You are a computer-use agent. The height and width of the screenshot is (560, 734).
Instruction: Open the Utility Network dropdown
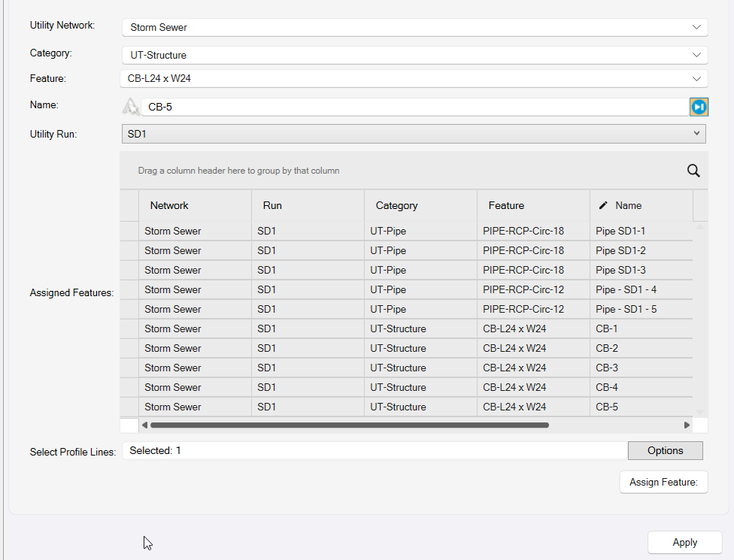coord(414,27)
